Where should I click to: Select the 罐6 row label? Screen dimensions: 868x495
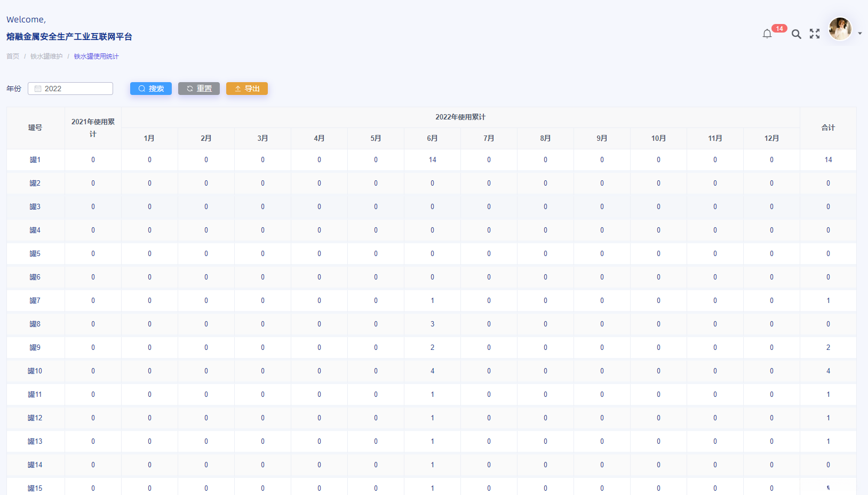click(x=35, y=277)
